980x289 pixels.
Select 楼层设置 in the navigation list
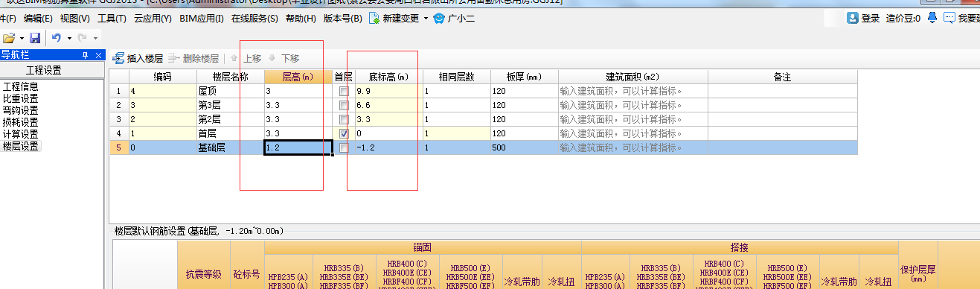[x=21, y=146]
